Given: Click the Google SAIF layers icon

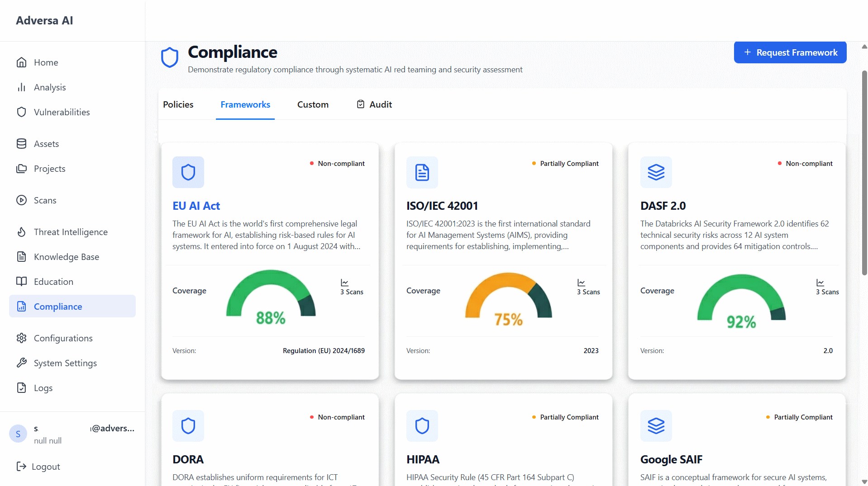Looking at the screenshot, I should click(x=656, y=425).
